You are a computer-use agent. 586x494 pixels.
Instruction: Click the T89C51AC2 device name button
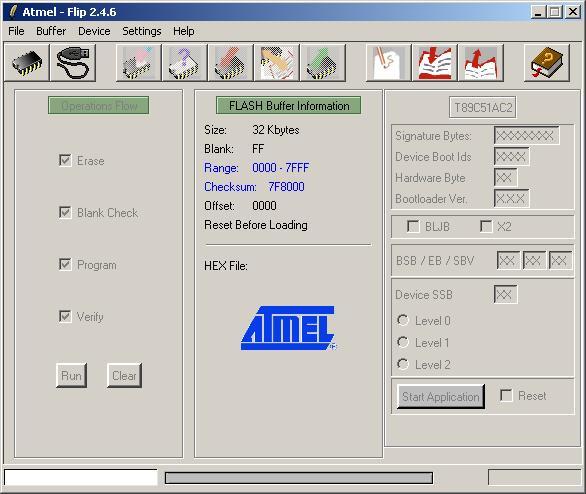(x=483, y=108)
